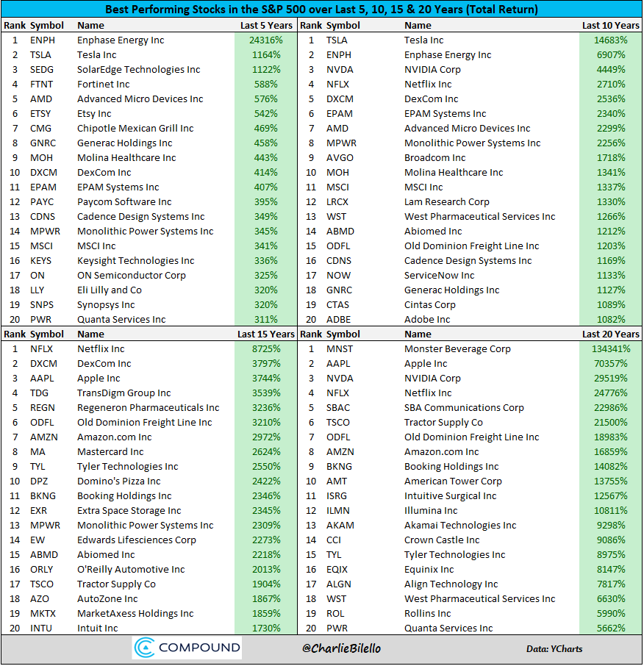Image resolution: width=644 pixels, height=666 pixels.
Task: Click the Last 15 Years column header
Action: [x=266, y=334]
